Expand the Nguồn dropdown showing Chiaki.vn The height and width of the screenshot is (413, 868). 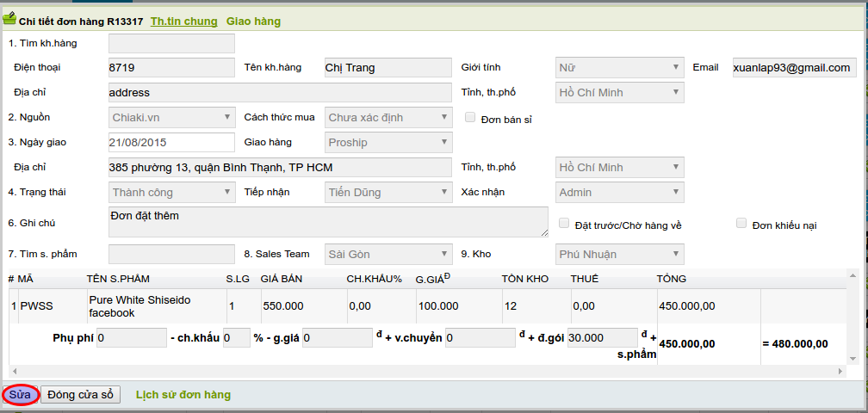[x=171, y=117]
